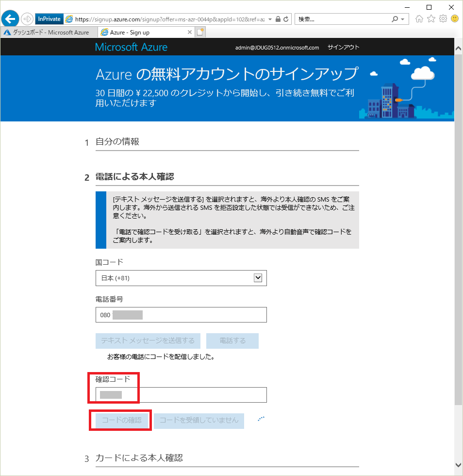Click the 電話する button
This screenshot has height=476, width=463.
coord(232,341)
